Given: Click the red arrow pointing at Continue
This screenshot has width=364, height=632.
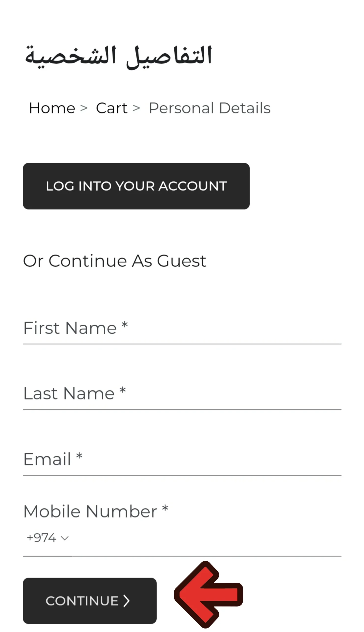Looking at the screenshot, I should 208,594.
